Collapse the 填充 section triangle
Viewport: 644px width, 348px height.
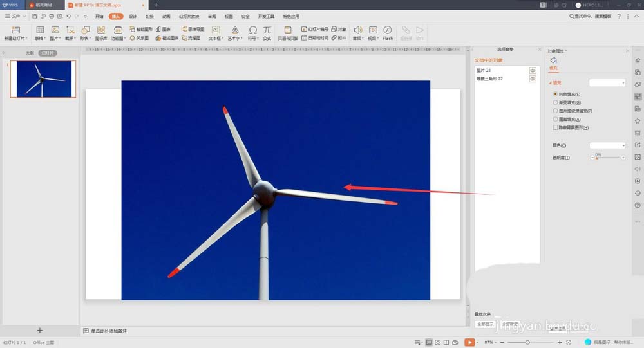(x=551, y=83)
